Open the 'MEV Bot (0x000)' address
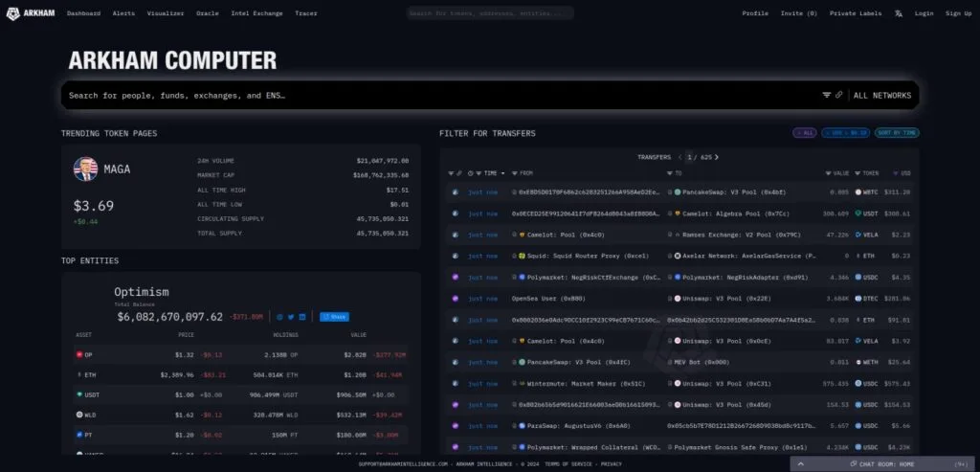This screenshot has width=980, height=472. [x=702, y=362]
